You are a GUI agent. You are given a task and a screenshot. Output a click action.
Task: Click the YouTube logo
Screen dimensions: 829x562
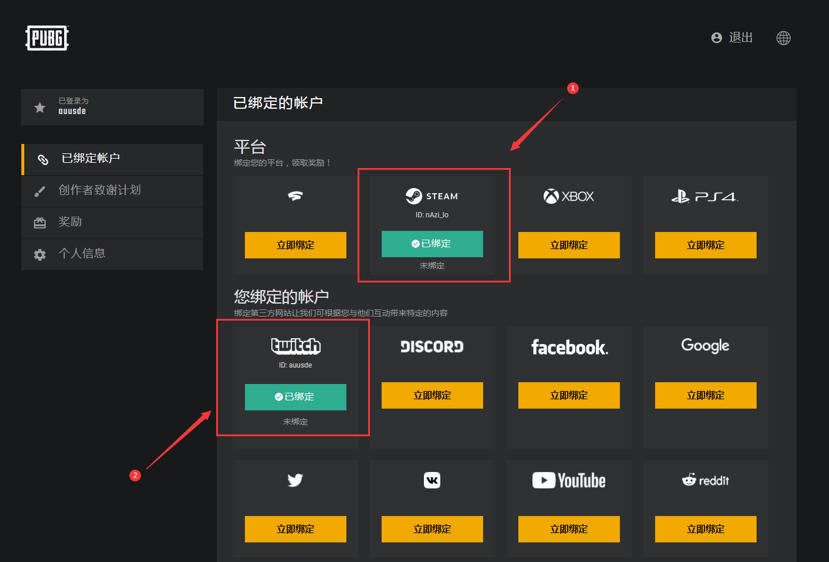569,480
